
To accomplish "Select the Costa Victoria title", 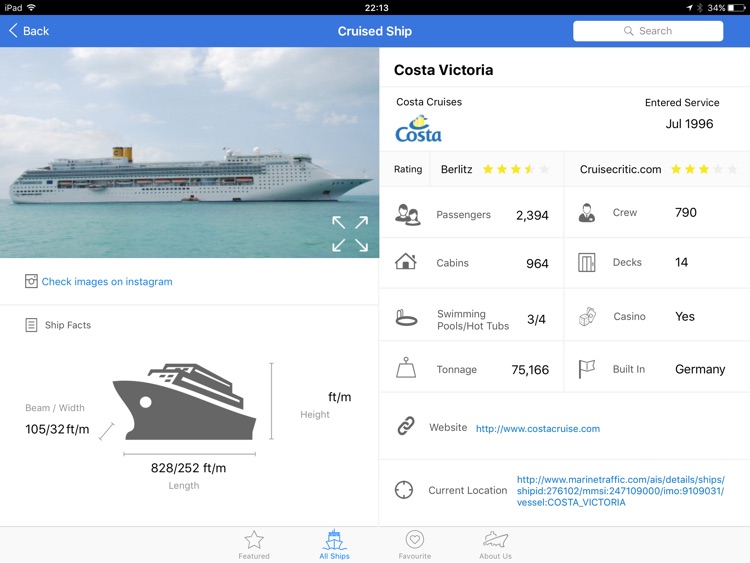I will coord(443,70).
